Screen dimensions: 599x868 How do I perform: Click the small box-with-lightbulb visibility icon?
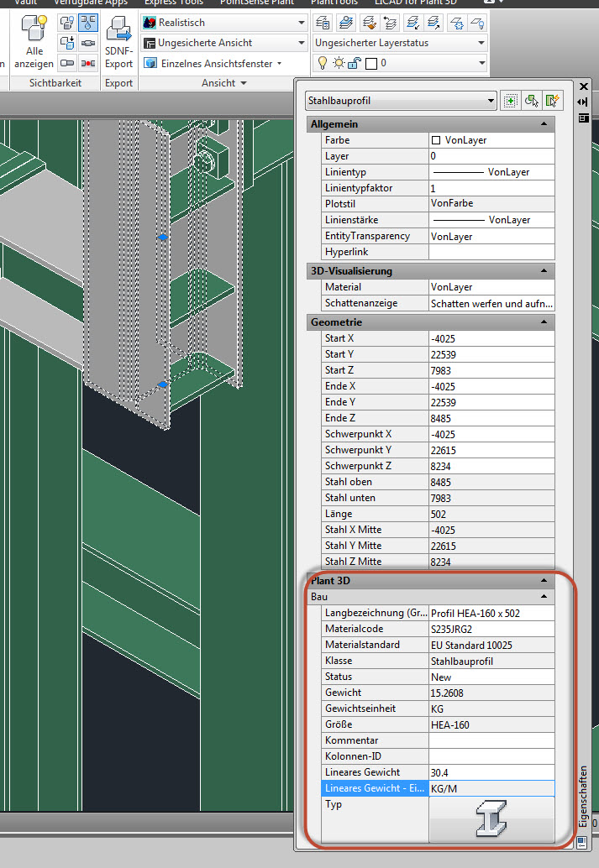[67, 23]
